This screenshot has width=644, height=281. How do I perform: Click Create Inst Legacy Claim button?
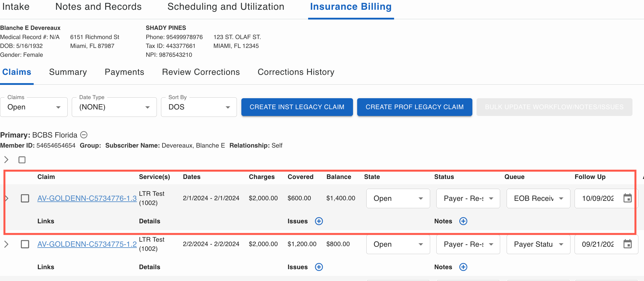297,107
